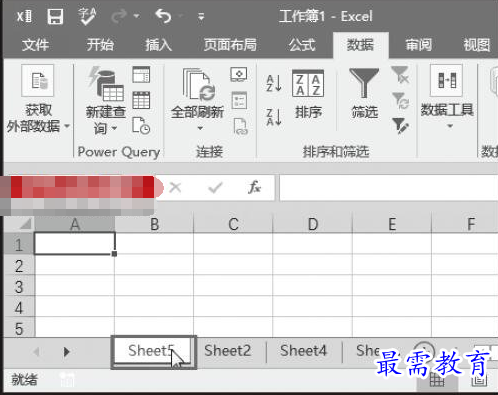Click inside the formula bar input field
The height and width of the screenshot is (395, 498).
click(x=389, y=188)
